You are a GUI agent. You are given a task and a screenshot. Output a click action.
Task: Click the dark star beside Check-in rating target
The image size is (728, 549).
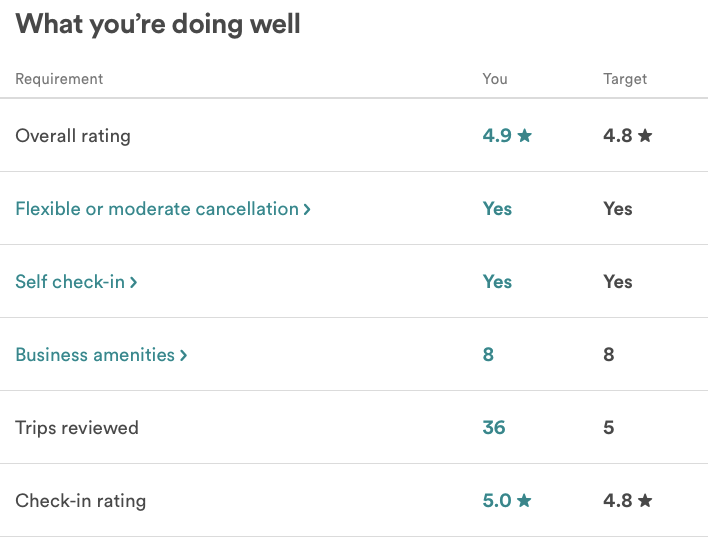[x=645, y=501]
